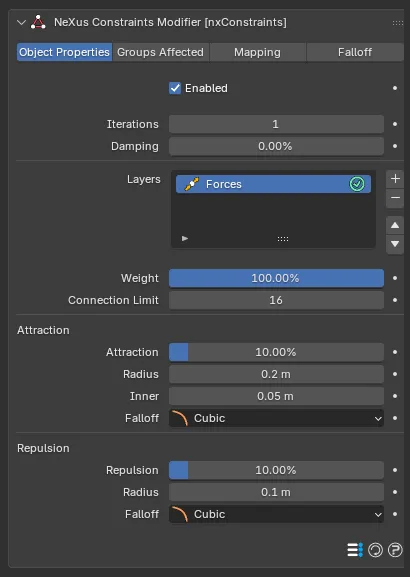The height and width of the screenshot is (577, 410).
Task: Switch to the Object Properties tab
Action: [x=64, y=52]
